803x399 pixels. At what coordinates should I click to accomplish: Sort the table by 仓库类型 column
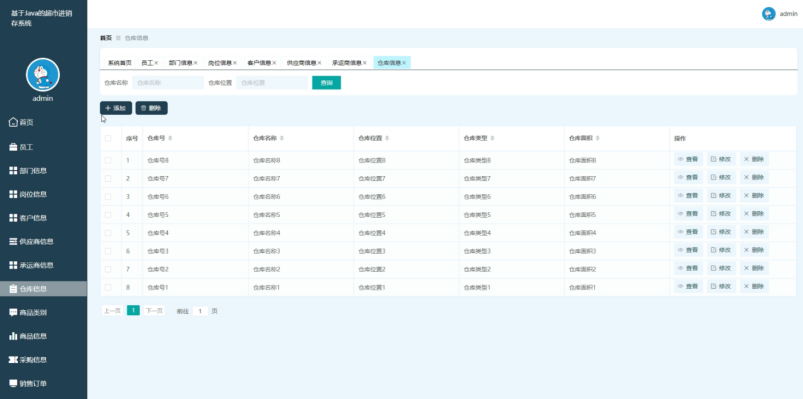(x=492, y=138)
